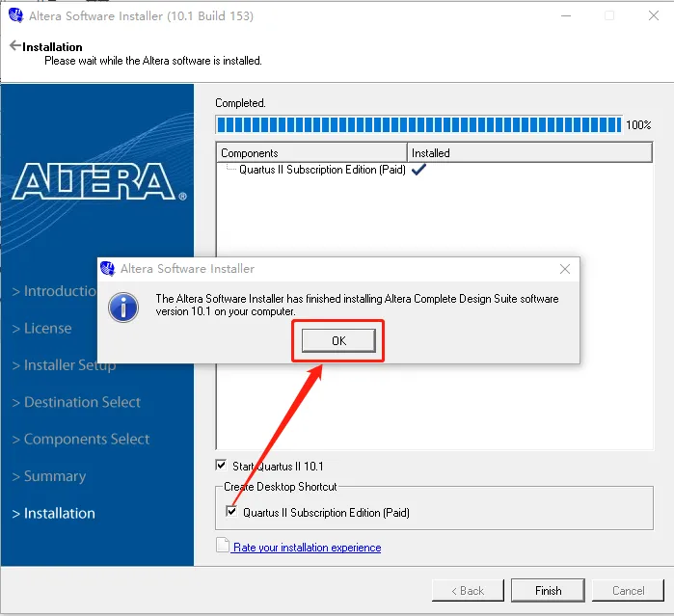The image size is (674, 616).
Task: Toggle the Start Quartus II 10.1 checkbox
Action: 221,465
